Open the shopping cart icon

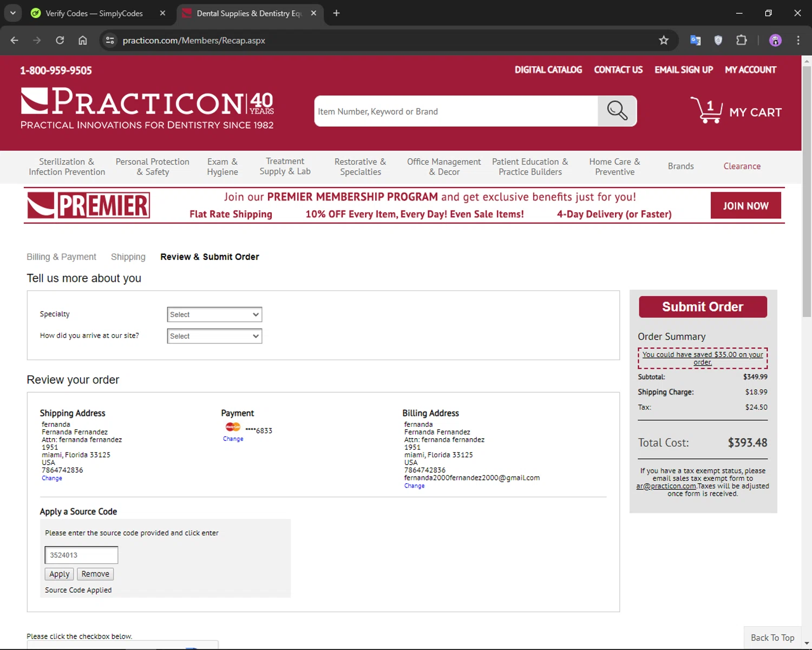(x=706, y=110)
